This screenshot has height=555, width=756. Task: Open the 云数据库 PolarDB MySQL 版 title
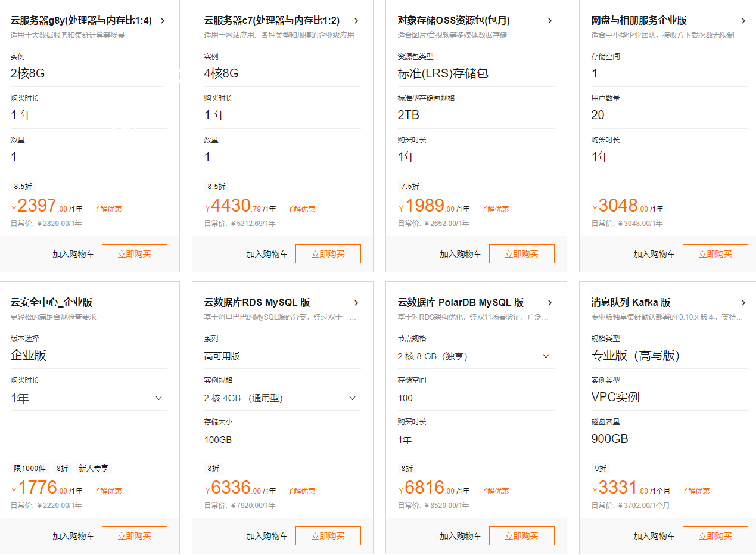(461, 303)
